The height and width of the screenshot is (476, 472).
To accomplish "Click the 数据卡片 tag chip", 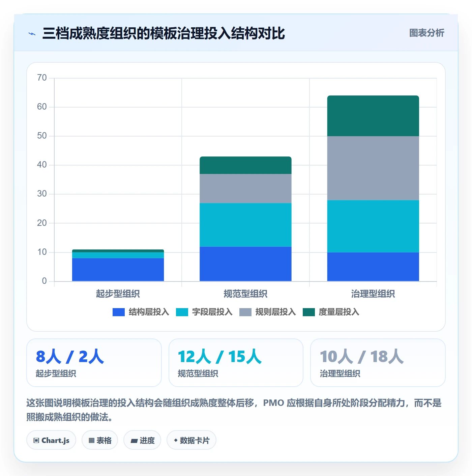I will [191, 440].
